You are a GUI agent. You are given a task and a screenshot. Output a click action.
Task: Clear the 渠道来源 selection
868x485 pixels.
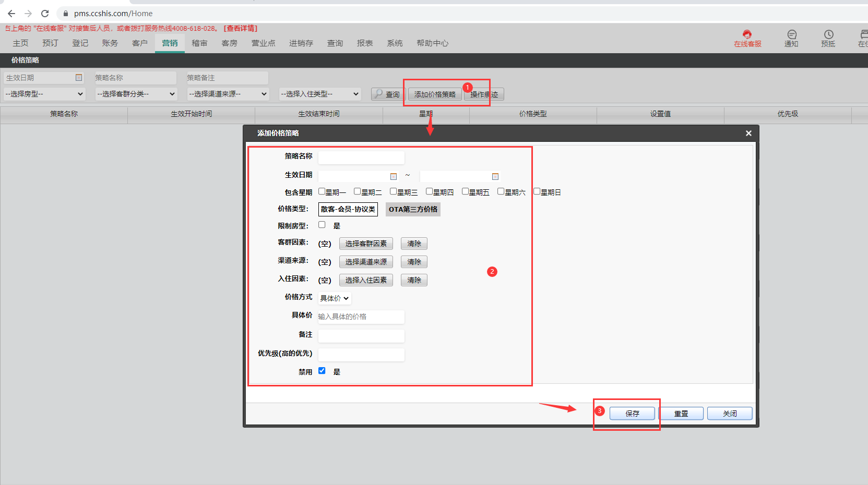[414, 262]
